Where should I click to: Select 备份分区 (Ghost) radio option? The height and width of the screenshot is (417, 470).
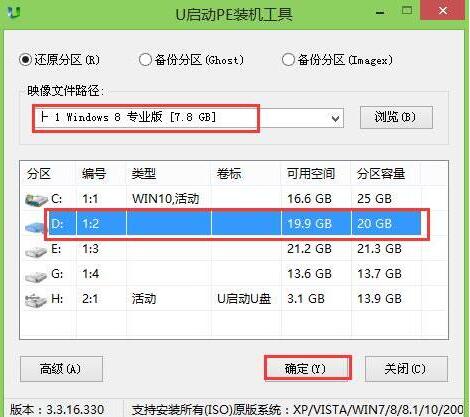tap(145, 60)
